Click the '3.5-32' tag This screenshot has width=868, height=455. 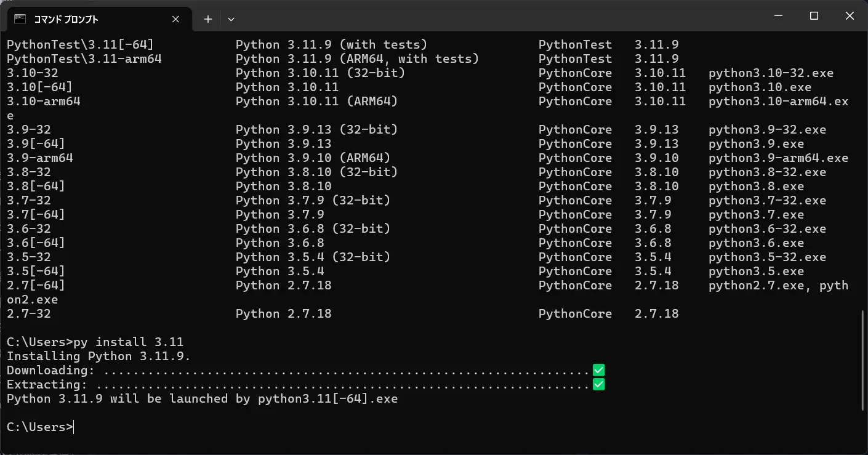point(28,257)
